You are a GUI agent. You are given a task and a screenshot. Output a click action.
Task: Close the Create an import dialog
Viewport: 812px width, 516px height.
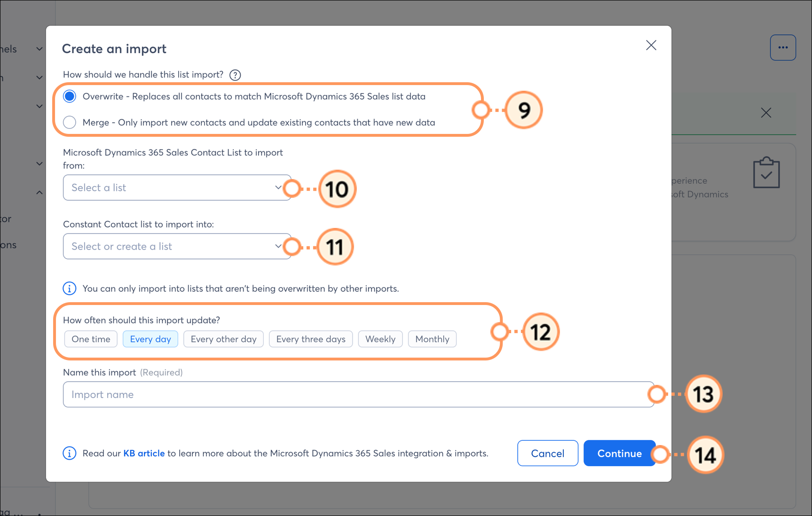pos(651,45)
